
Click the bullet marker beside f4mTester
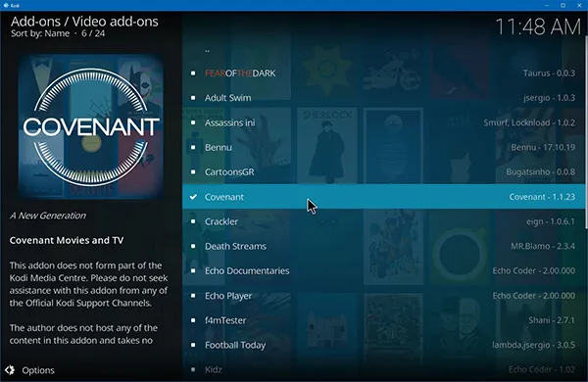click(x=193, y=320)
